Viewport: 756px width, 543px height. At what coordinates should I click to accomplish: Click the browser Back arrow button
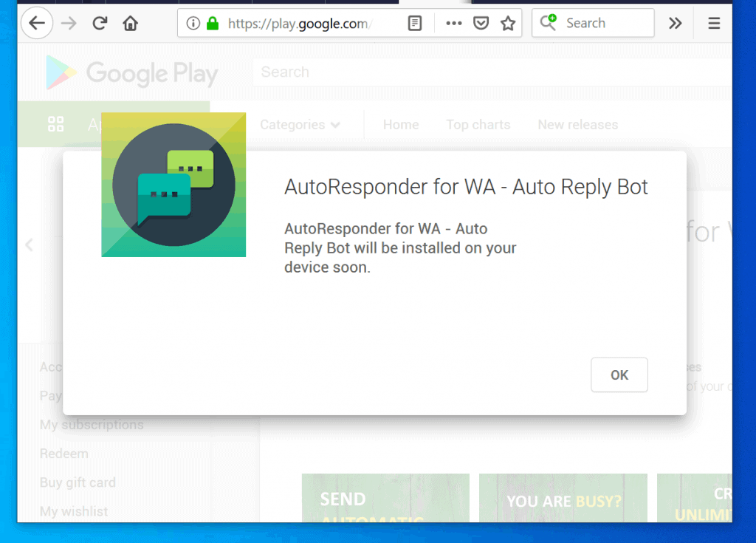click(x=37, y=23)
